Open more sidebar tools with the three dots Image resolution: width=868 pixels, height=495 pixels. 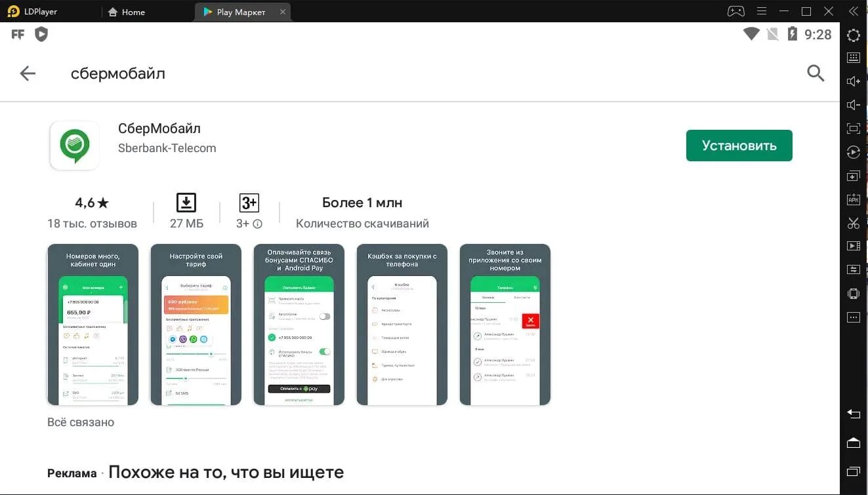(x=854, y=317)
